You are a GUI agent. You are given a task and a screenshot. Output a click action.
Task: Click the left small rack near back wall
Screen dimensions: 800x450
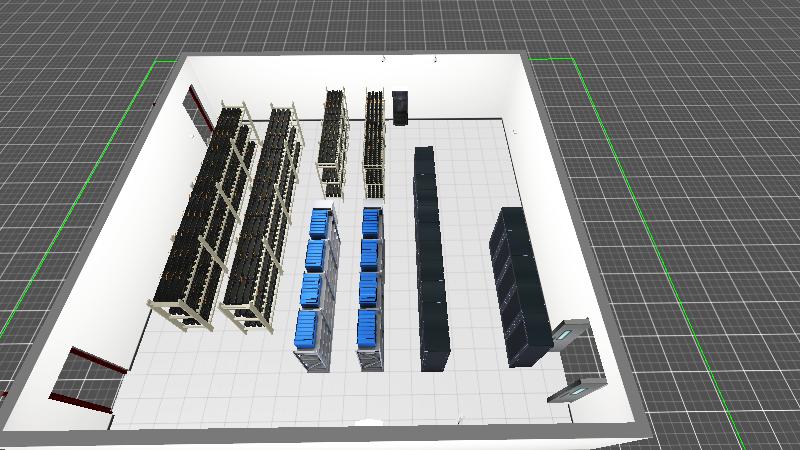pyautogui.click(x=333, y=140)
